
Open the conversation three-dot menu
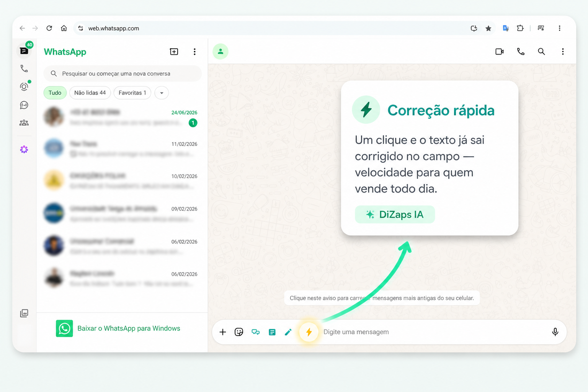coord(563,51)
